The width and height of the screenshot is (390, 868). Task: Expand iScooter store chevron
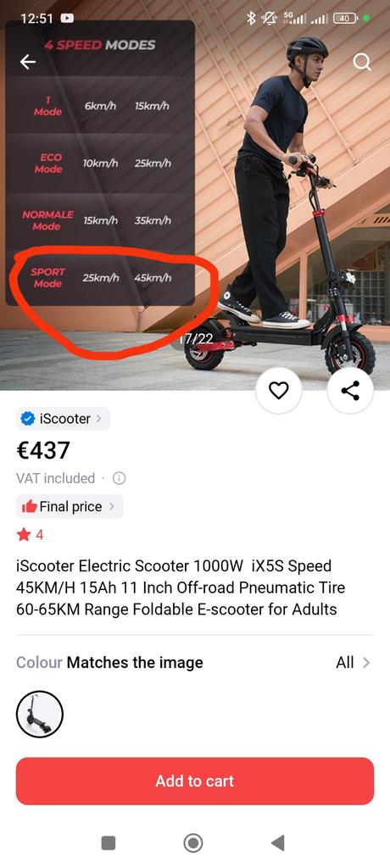click(98, 419)
